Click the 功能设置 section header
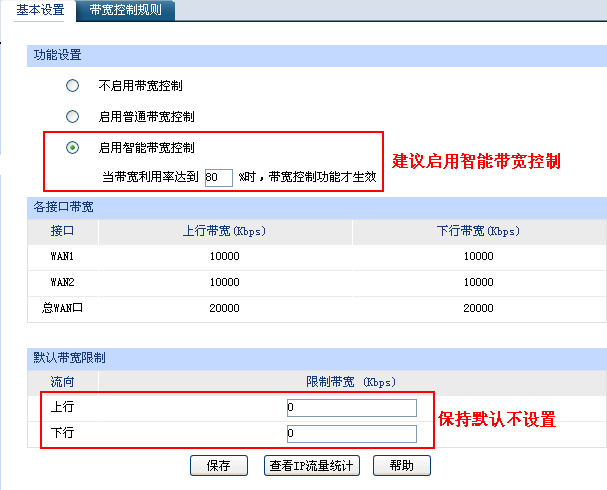 (x=58, y=55)
